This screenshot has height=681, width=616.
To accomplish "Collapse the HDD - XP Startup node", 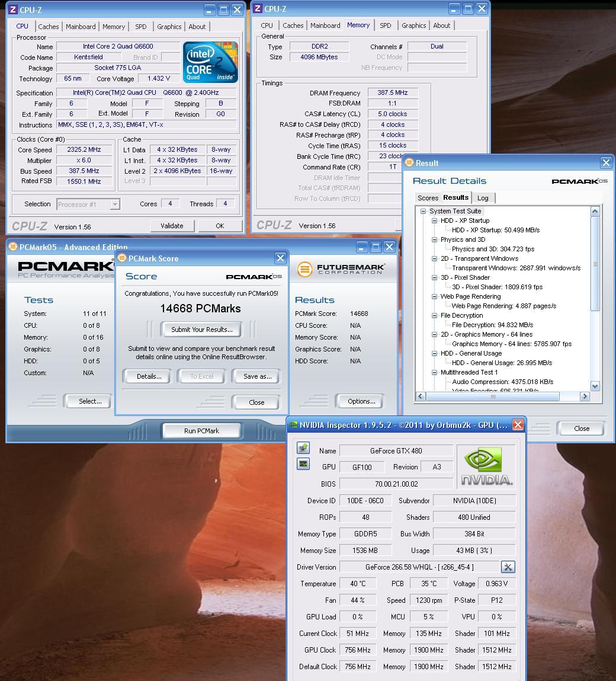I will pyautogui.click(x=434, y=220).
